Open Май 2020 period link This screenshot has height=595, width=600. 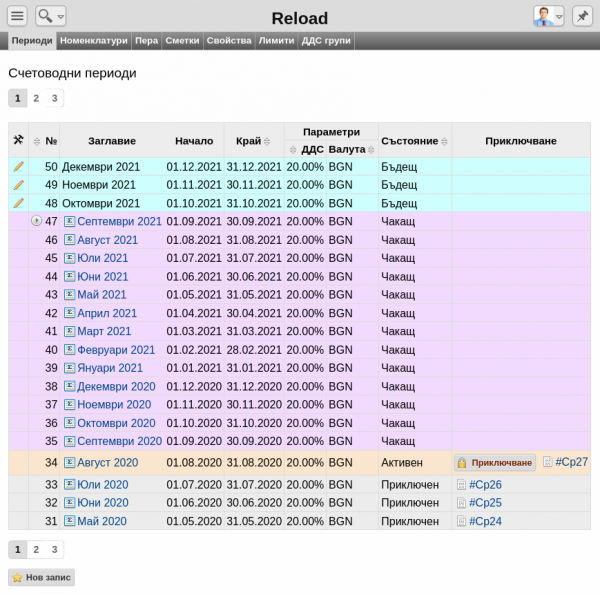(102, 521)
